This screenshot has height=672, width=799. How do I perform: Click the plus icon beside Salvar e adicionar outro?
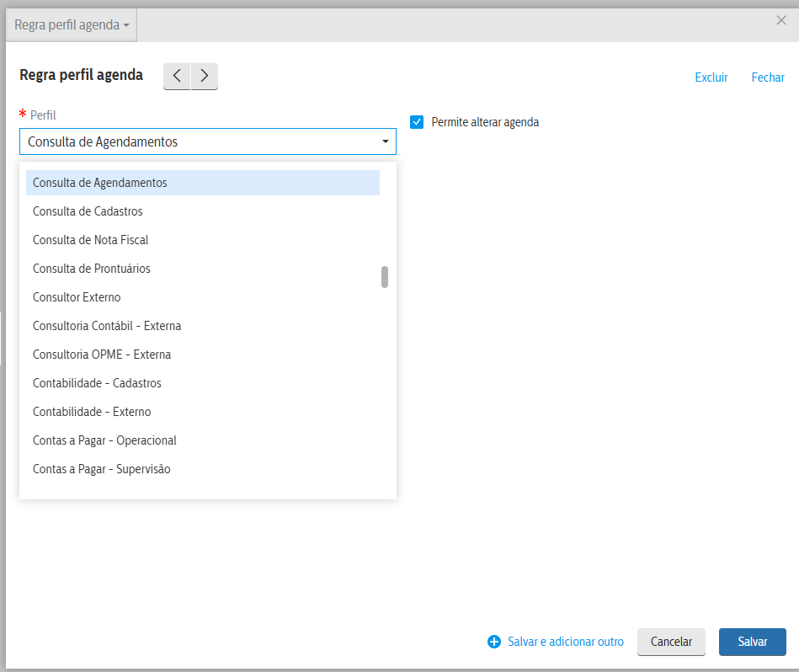point(493,642)
